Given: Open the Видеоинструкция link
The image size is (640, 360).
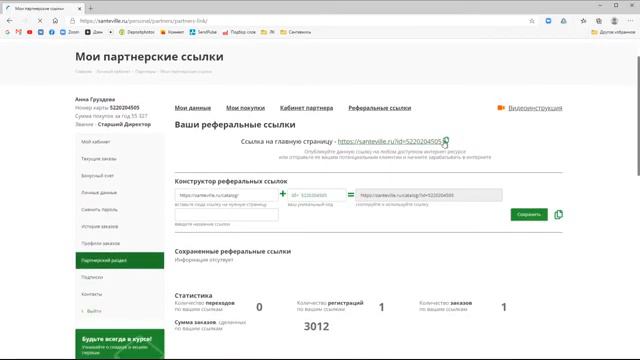Looking at the screenshot, I should [x=535, y=108].
